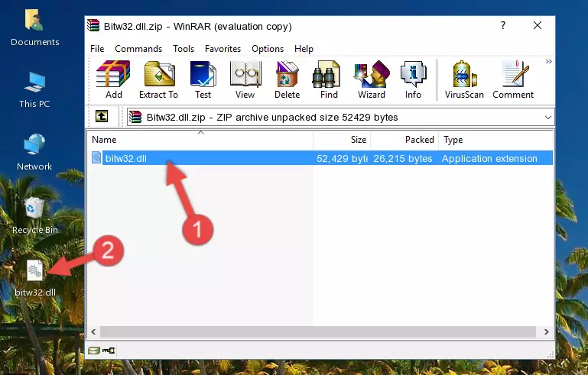Click the bitw32.dll file icon in list
The image size is (588, 375).
96,158
